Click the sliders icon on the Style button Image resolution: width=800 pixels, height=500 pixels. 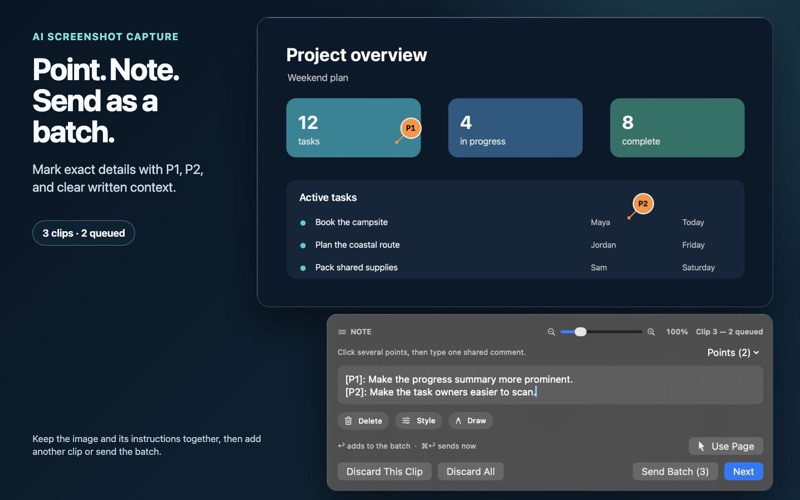(406, 421)
